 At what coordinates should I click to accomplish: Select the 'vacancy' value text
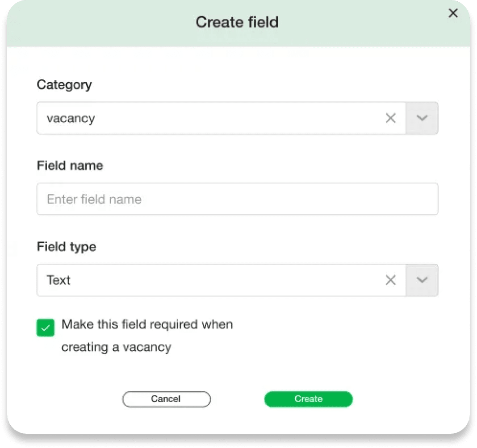point(71,118)
